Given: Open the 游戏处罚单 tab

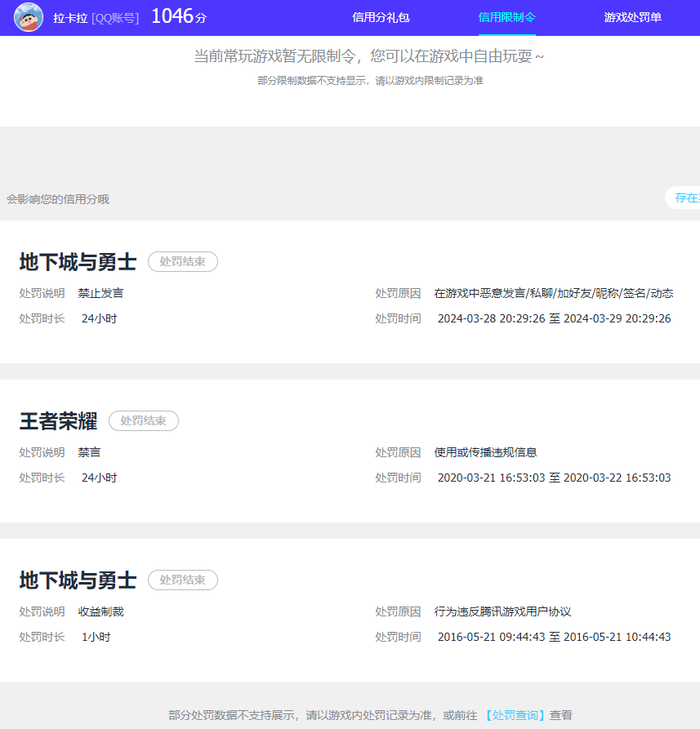Looking at the screenshot, I should click(632, 18).
